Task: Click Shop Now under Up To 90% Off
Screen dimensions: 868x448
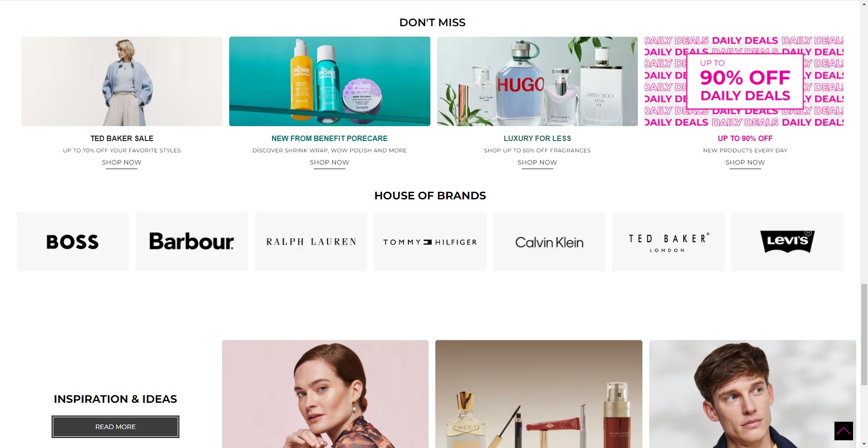Action: click(x=745, y=162)
